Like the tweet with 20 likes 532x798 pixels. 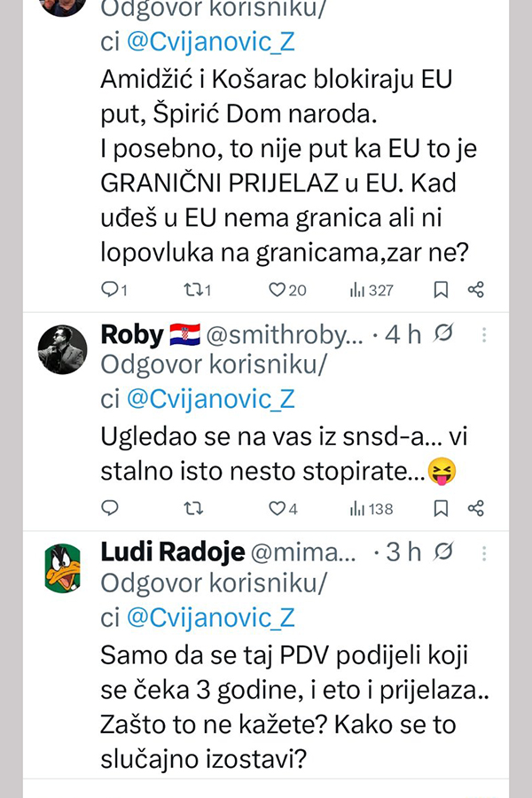pos(277,289)
